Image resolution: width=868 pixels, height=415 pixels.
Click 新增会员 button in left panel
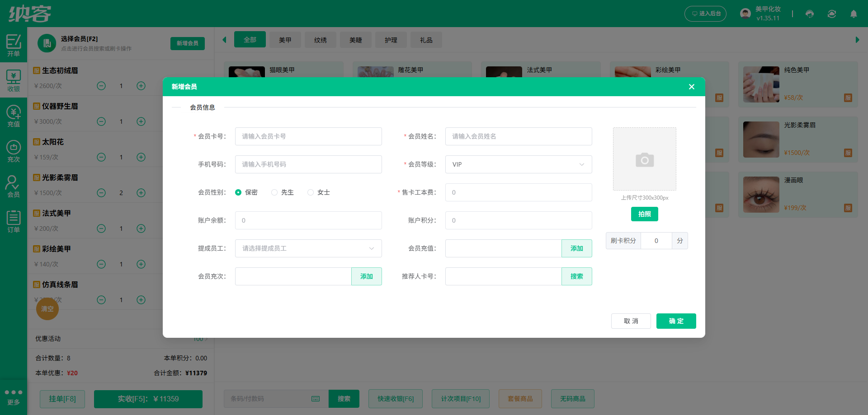coord(188,43)
